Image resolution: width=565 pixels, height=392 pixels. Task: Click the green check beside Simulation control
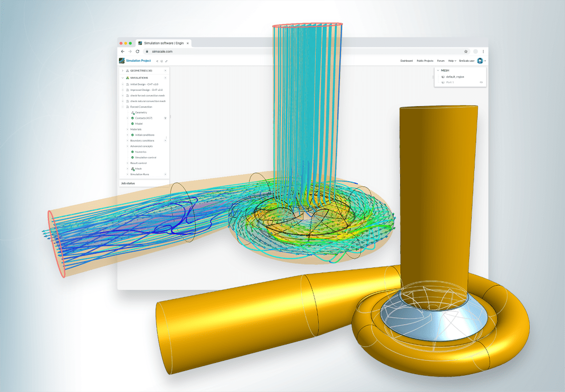coord(133,157)
